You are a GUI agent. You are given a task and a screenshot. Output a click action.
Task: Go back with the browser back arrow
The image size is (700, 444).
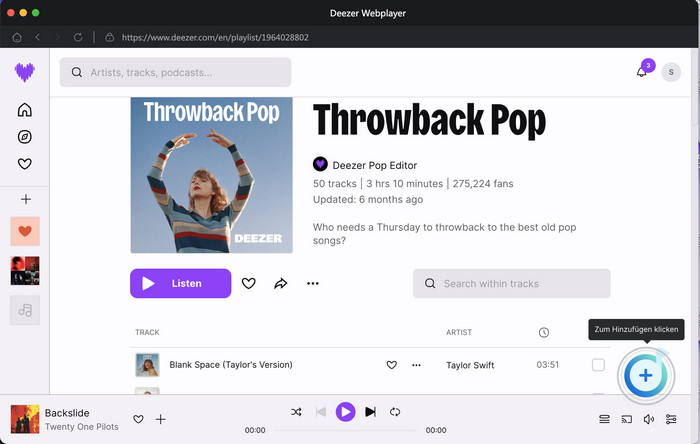pos(38,37)
